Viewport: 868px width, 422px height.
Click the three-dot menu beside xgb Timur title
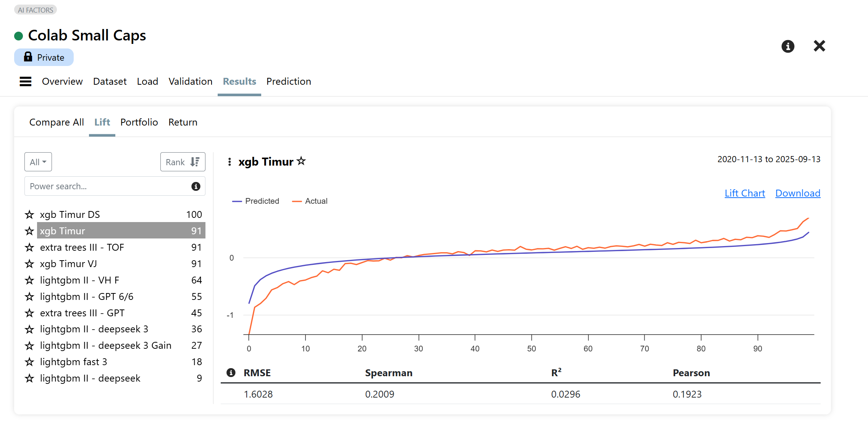click(230, 162)
